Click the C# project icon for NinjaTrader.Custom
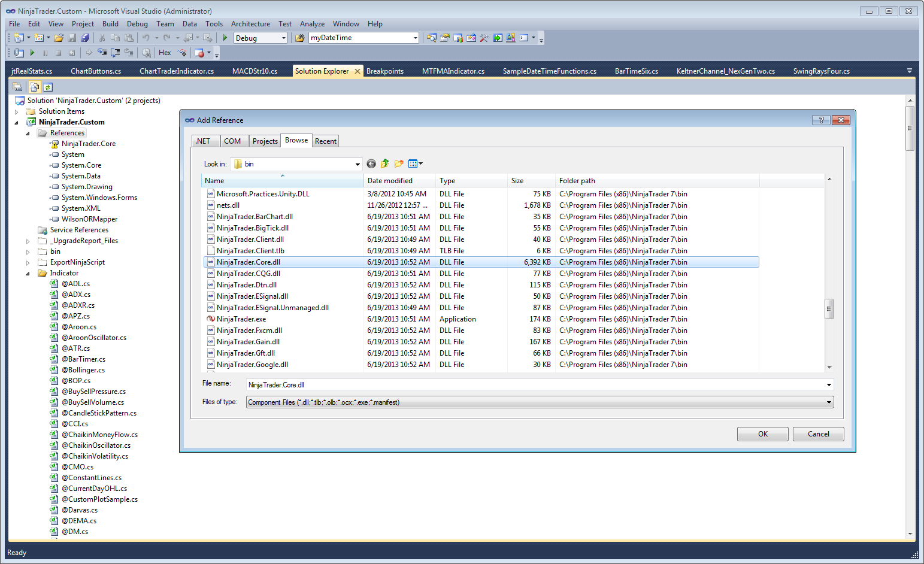 point(31,122)
